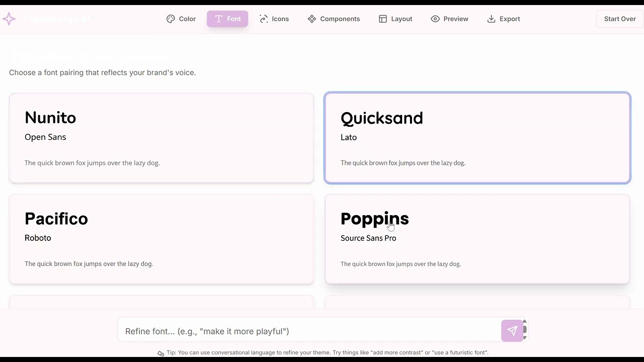This screenshot has width=644, height=362.
Task: Click the Start Over button
Action: 620,19
